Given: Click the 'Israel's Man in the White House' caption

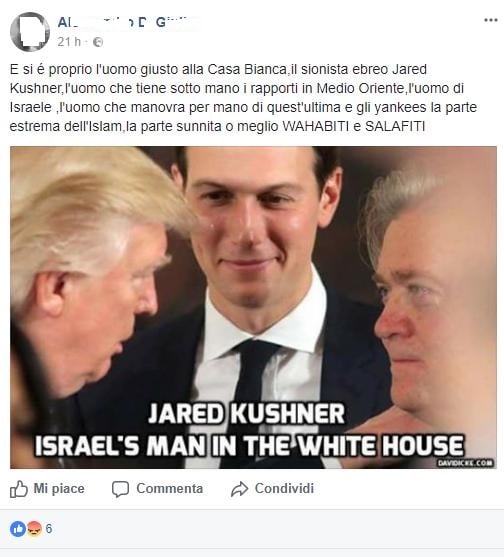Looking at the screenshot, I should click(x=249, y=445).
